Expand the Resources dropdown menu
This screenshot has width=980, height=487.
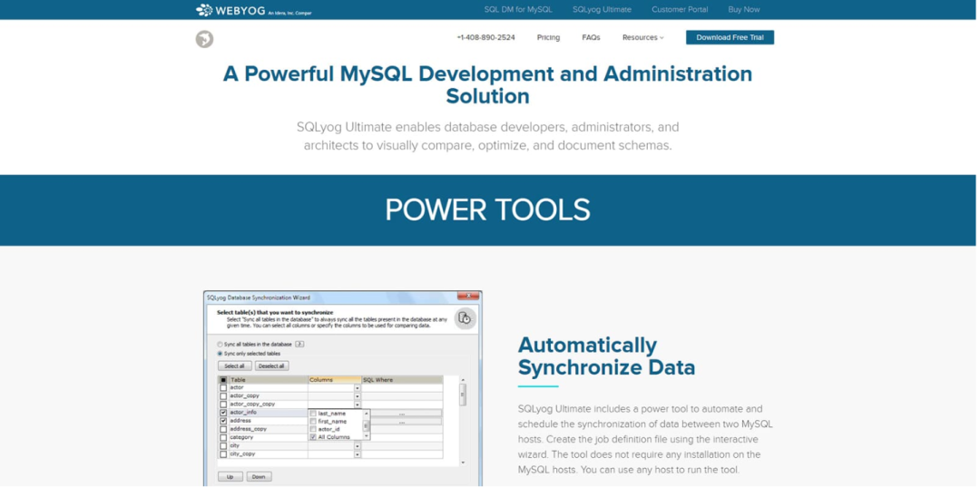643,37
